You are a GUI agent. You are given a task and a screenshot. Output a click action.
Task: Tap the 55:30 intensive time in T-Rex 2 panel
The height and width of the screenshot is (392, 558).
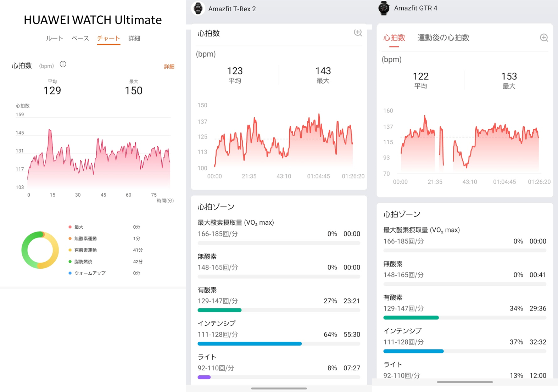coord(352,335)
